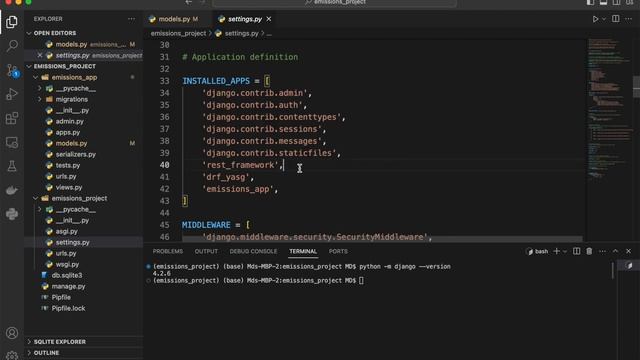Split the editor to the right
This screenshot has width=640, height=360.
[x=616, y=19]
